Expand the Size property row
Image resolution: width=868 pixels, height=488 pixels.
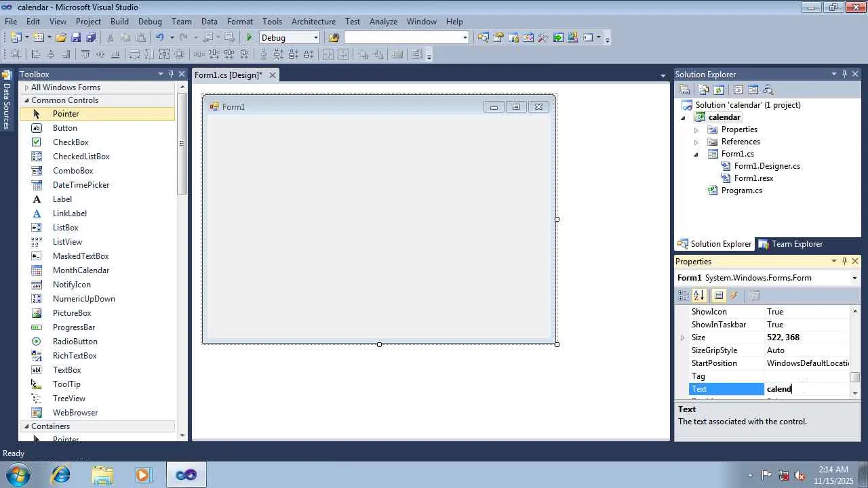click(x=683, y=338)
